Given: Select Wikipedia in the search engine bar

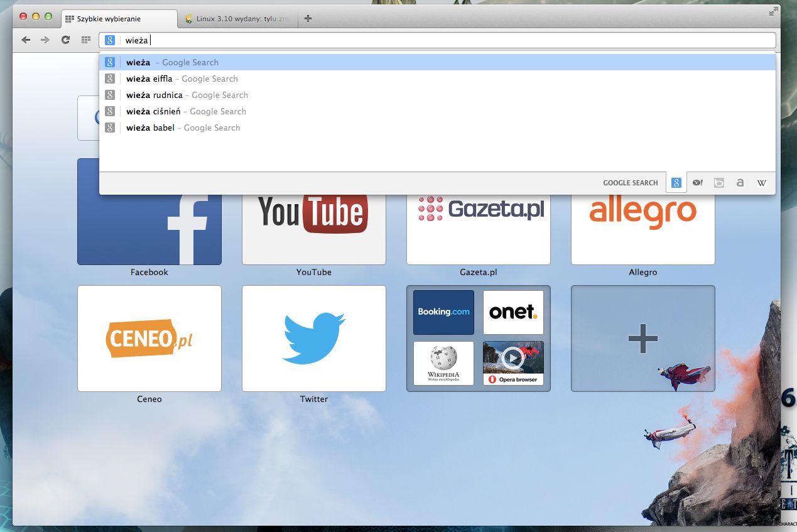Looking at the screenshot, I should (x=762, y=183).
